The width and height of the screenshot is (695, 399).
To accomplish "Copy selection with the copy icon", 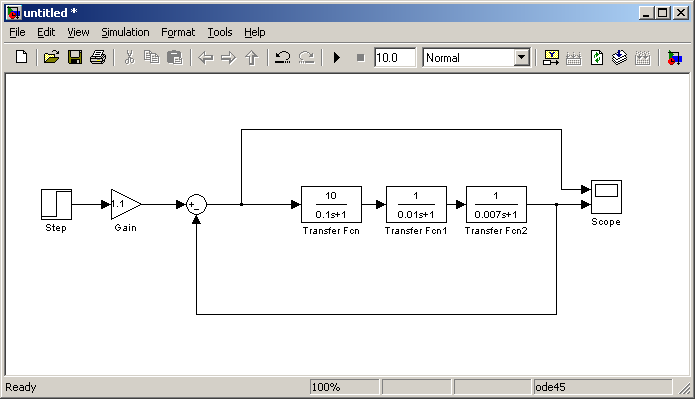I will (x=152, y=58).
